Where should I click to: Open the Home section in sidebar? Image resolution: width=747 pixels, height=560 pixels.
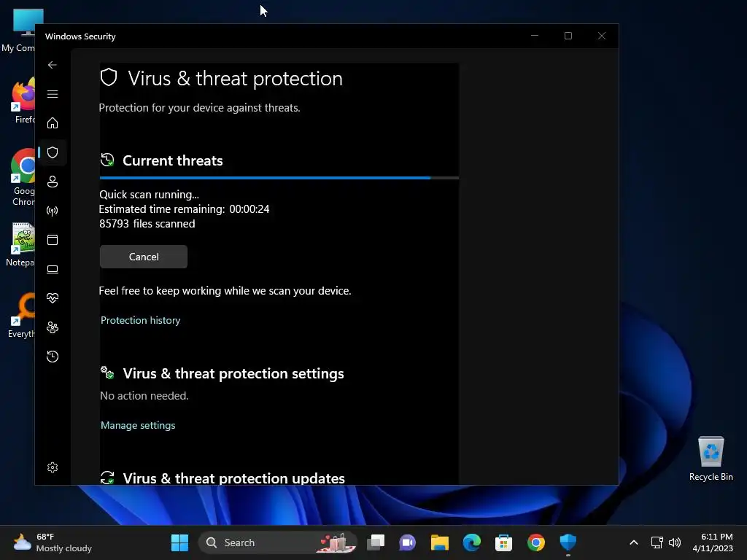pos(53,122)
